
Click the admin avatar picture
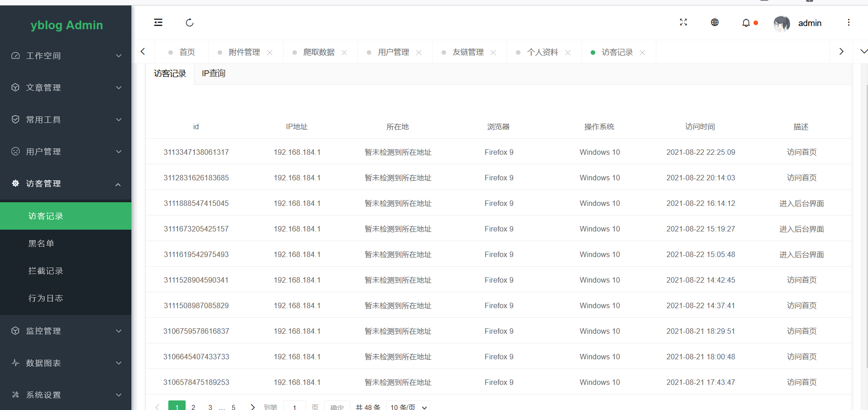tap(782, 23)
